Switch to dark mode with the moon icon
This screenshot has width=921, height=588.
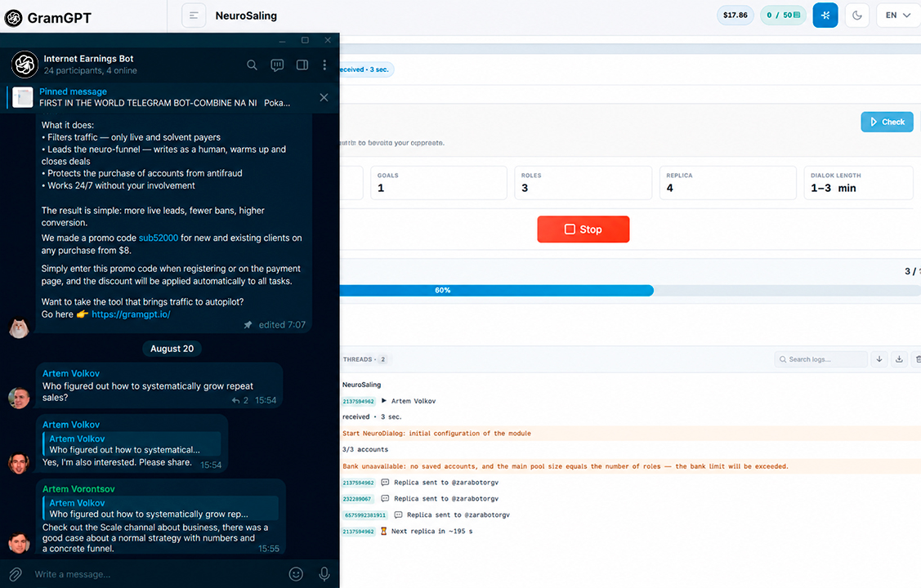[857, 16]
